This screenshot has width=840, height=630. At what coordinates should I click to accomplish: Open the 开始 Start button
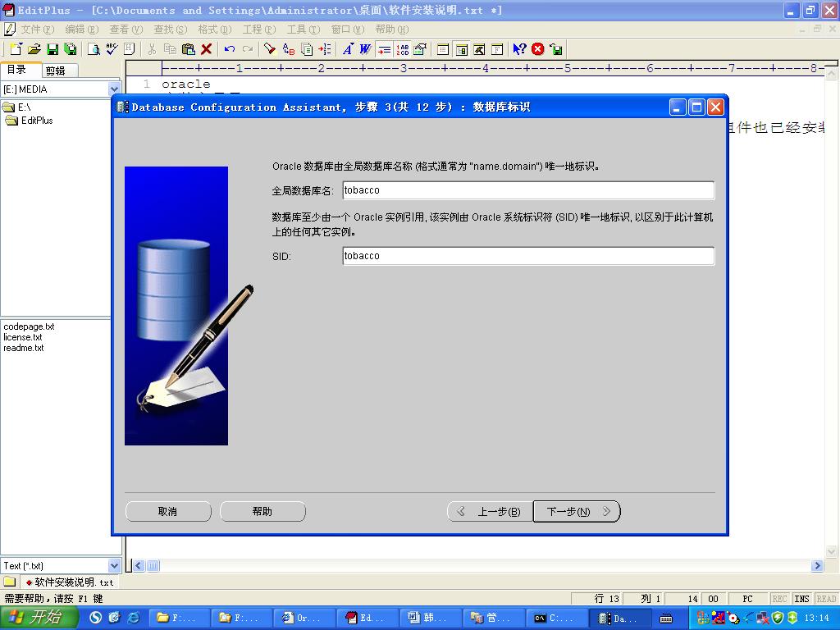[39, 618]
